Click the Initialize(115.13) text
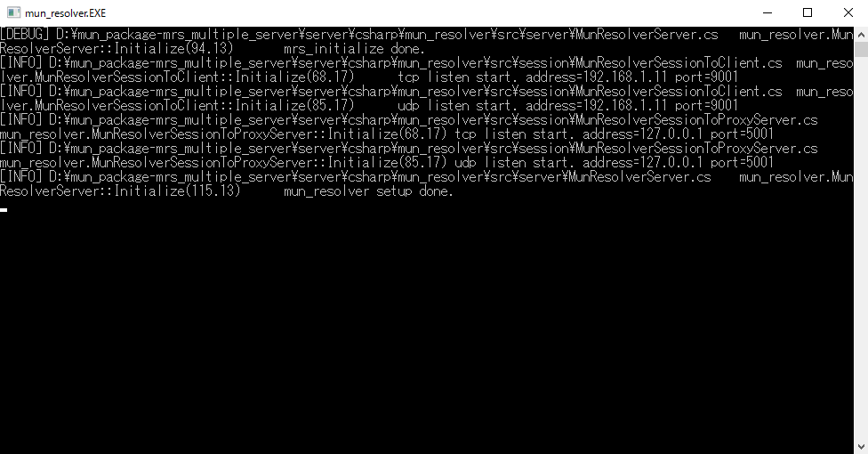This screenshot has width=868, height=454. point(177,191)
